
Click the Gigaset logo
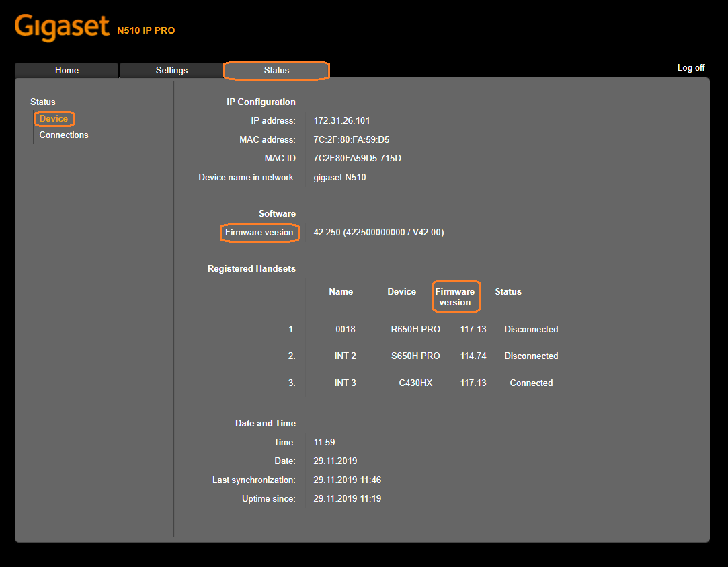point(61,27)
